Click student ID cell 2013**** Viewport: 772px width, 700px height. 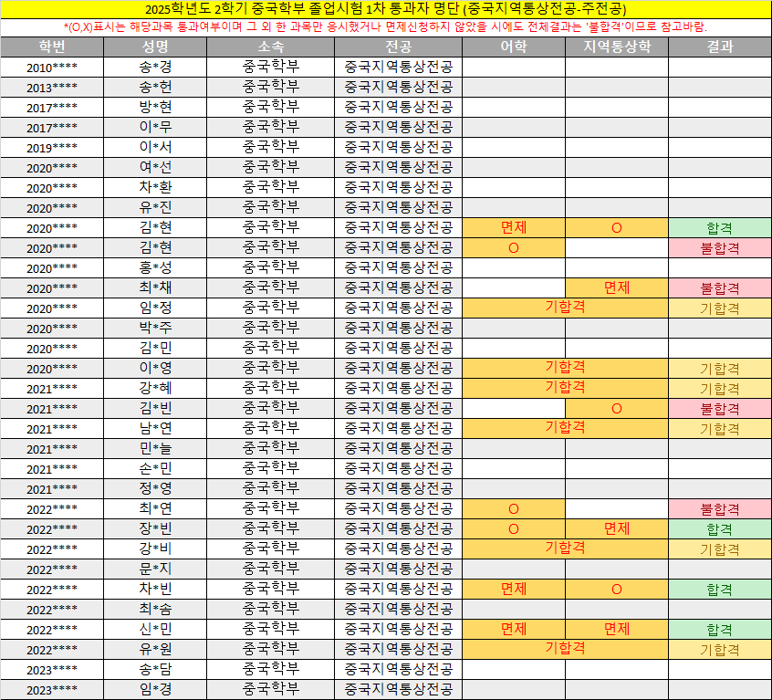[x=52, y=88]
